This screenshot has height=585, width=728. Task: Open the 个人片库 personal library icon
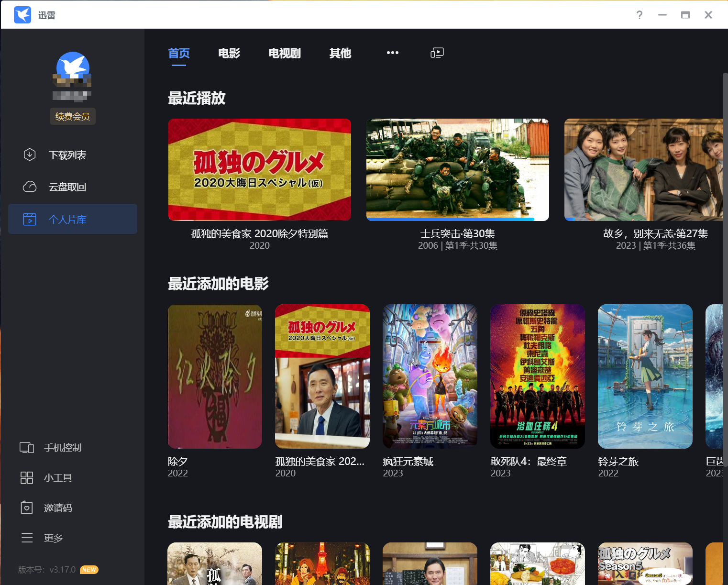pos(29,219)
